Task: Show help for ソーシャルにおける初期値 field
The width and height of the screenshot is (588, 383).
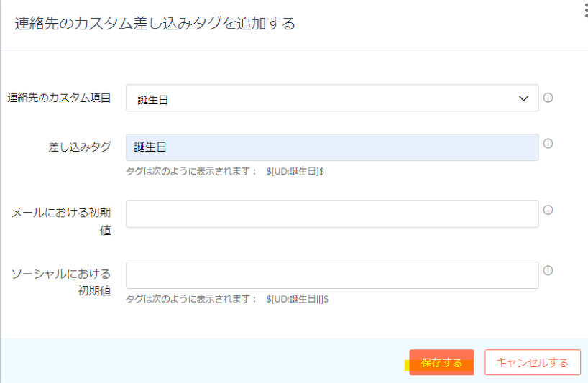Action: tap(548, 271)
